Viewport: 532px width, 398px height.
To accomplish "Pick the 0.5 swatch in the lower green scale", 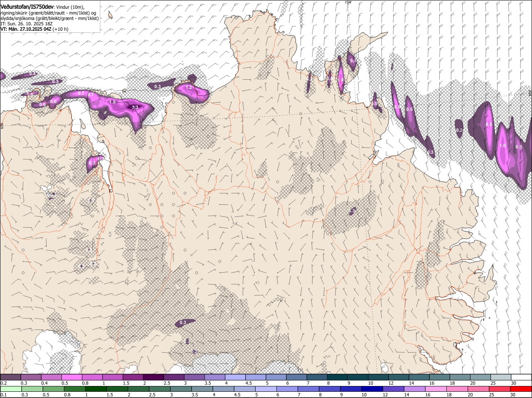I will [x=53, y=389].
